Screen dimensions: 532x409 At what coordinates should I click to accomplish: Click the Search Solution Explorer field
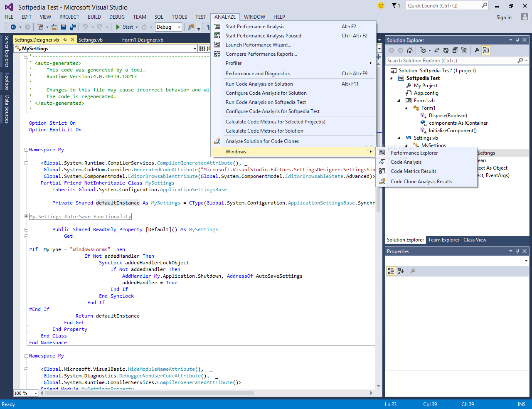pyautogui.click(x=451, y=61)
